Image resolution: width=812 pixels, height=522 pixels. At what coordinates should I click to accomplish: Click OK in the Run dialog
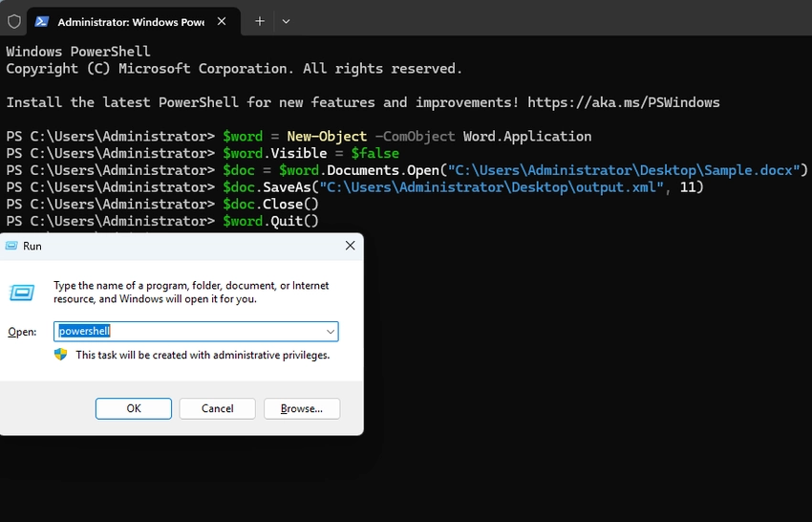tap(134, 408)
